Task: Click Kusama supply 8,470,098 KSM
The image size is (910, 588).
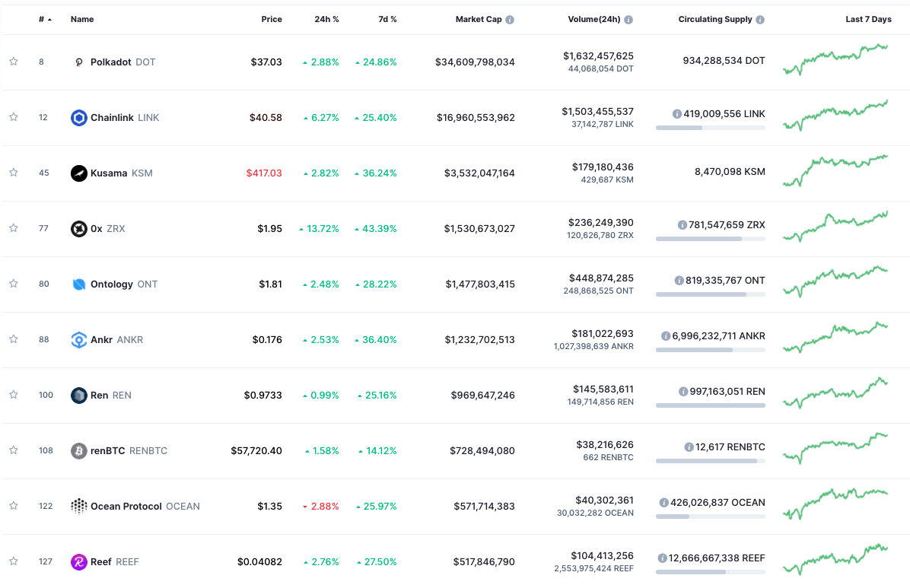Action: [730, 172]
